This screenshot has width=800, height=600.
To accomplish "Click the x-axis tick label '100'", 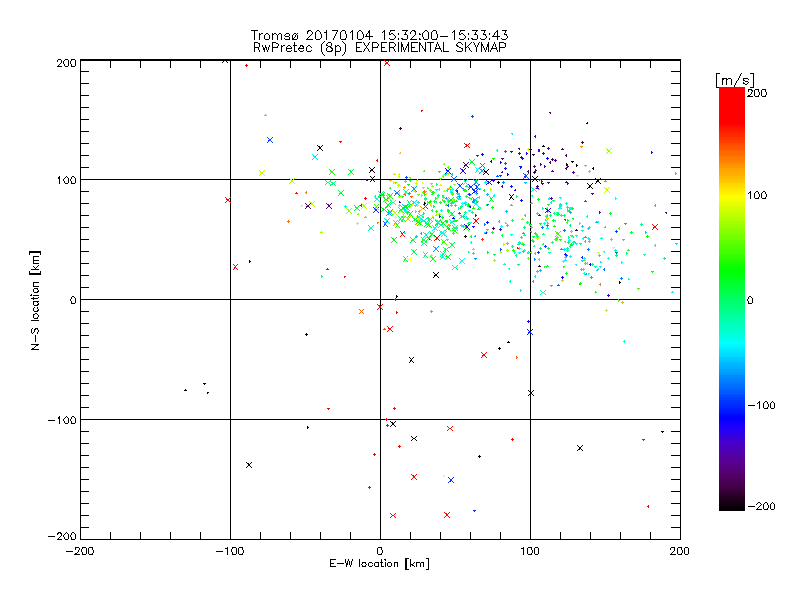I will pyautogui.click(x=530, y=551).
